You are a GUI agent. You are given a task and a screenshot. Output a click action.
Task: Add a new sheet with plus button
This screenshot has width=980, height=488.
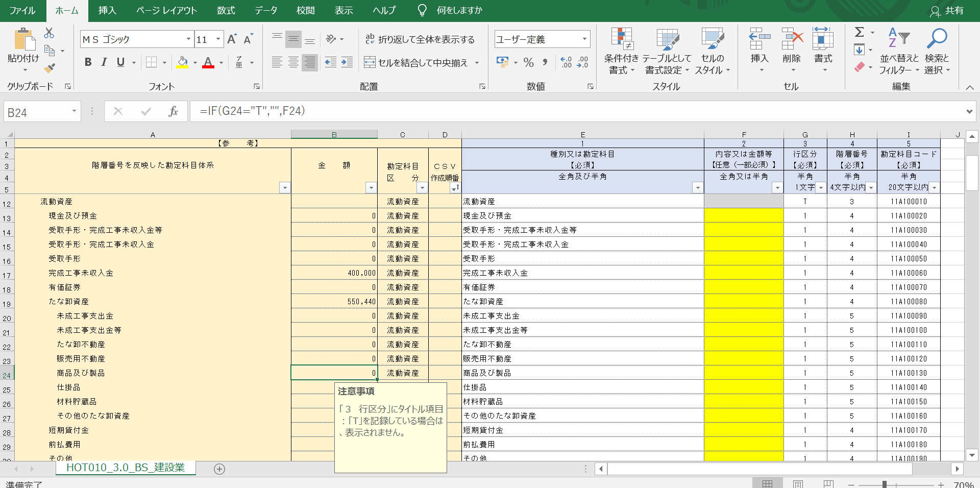[219, 469]
